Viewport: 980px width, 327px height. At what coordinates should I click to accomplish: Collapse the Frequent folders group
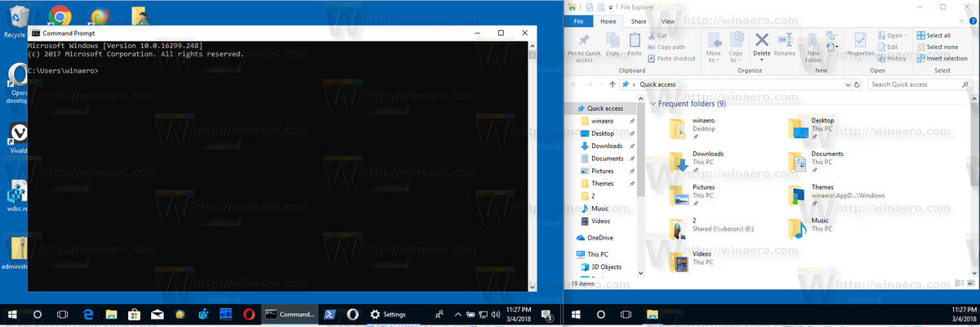[x=653, y=104]
